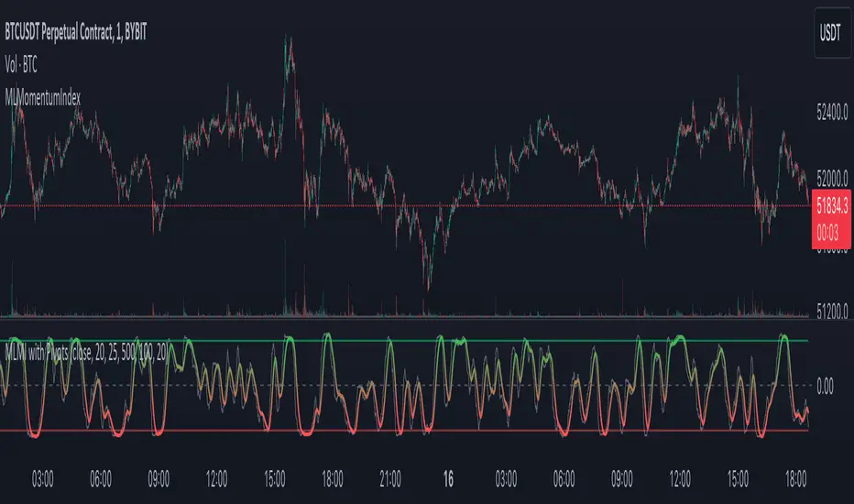Select the 15:00 marker on the left half

[x=275, y=479]
